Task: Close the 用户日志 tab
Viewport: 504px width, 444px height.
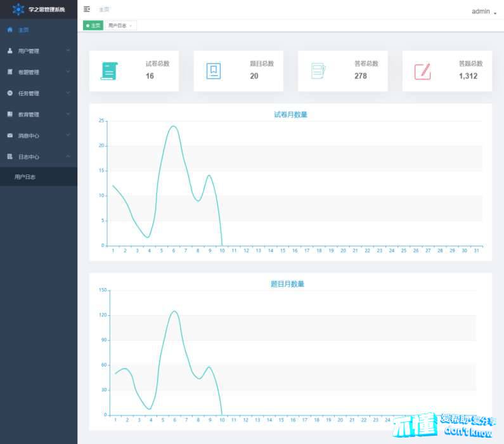Action: (131, 26)
